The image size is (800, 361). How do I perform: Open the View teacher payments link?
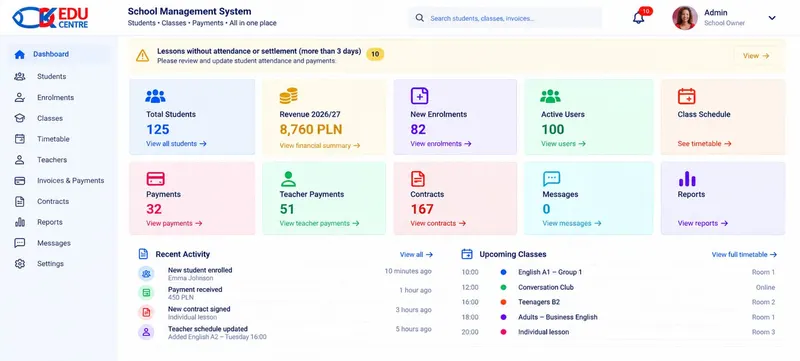pyautogui.click(x=319, y=223)
